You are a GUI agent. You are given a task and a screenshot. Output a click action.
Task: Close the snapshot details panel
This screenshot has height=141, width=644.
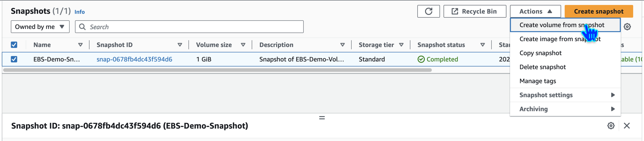(x=627, y=126)
